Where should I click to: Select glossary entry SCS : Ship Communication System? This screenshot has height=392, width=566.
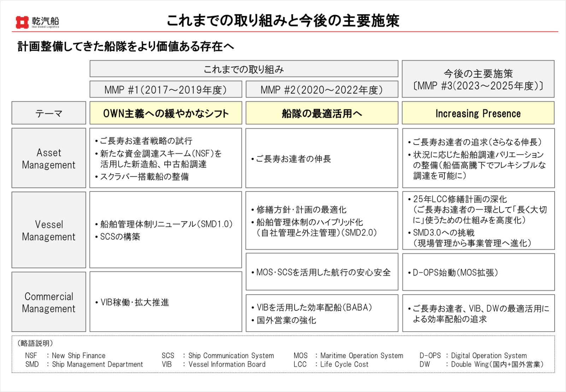pos(218,356)
